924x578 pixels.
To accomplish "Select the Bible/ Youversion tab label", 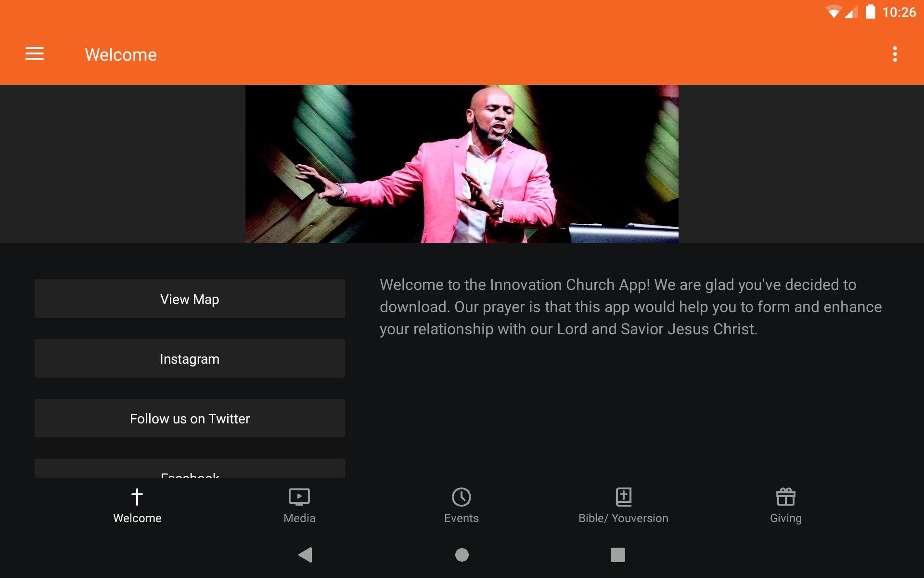I will click(x=623, y=518).
